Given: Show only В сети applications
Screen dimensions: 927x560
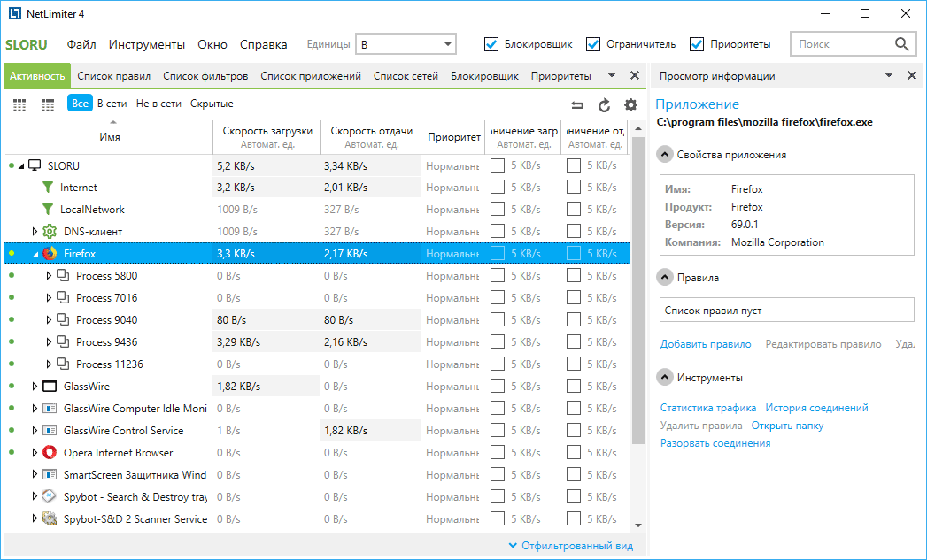Looking at the screenshot, I should tap(112, 104).
